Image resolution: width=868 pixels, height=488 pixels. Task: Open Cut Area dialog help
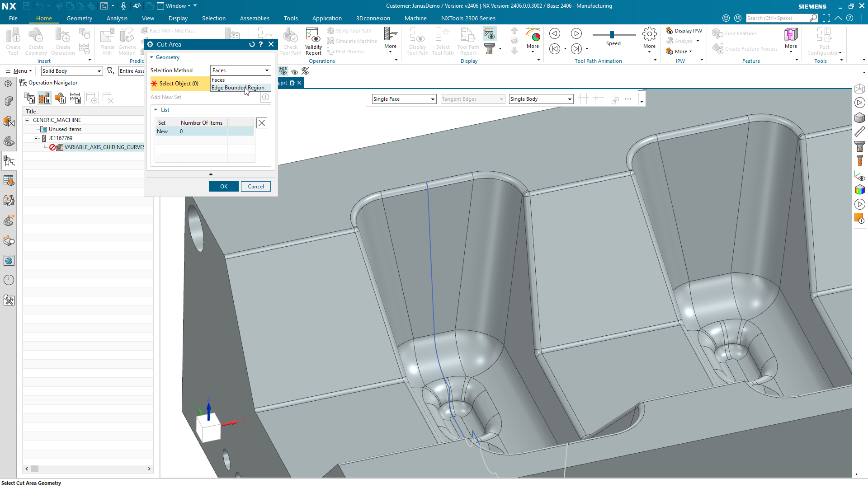[x=261, y=44]
